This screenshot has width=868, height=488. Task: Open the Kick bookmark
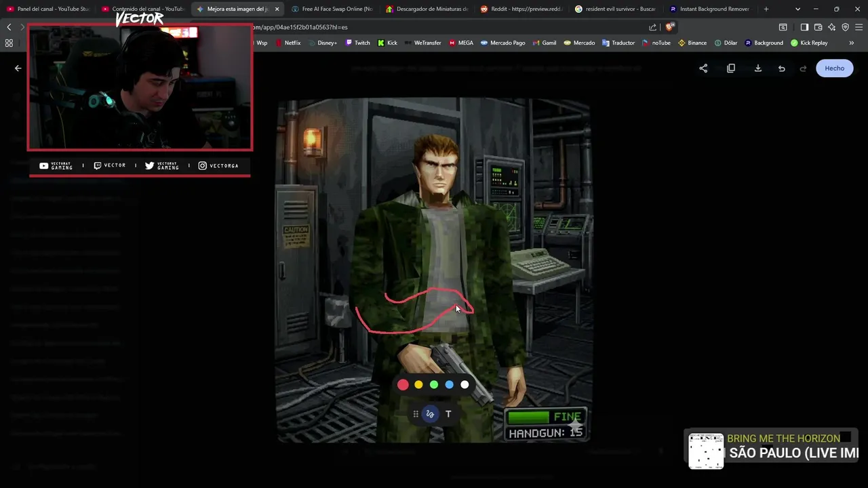(387, 43)
